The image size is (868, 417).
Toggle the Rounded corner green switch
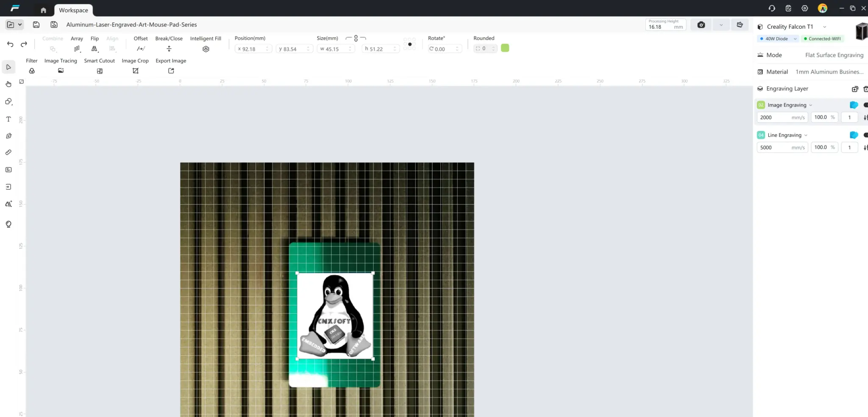(505, 48)
